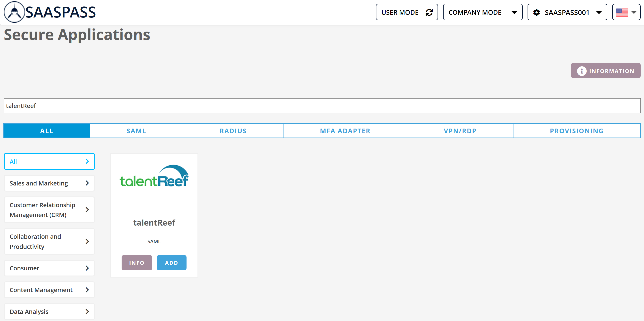Select the Data Analysis category
This screenshot has height=321, width=644.
[49, 312]
